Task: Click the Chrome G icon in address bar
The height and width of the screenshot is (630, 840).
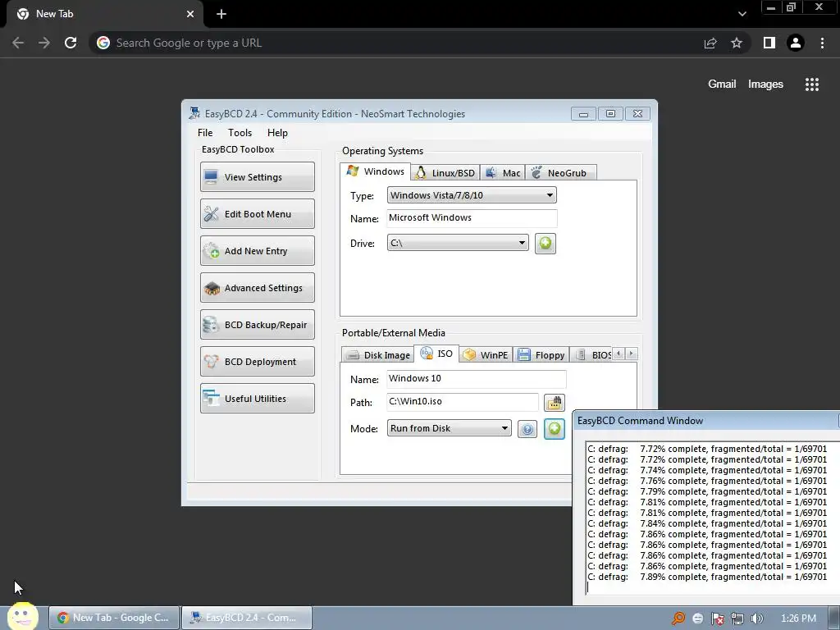Action: (103, 43)
